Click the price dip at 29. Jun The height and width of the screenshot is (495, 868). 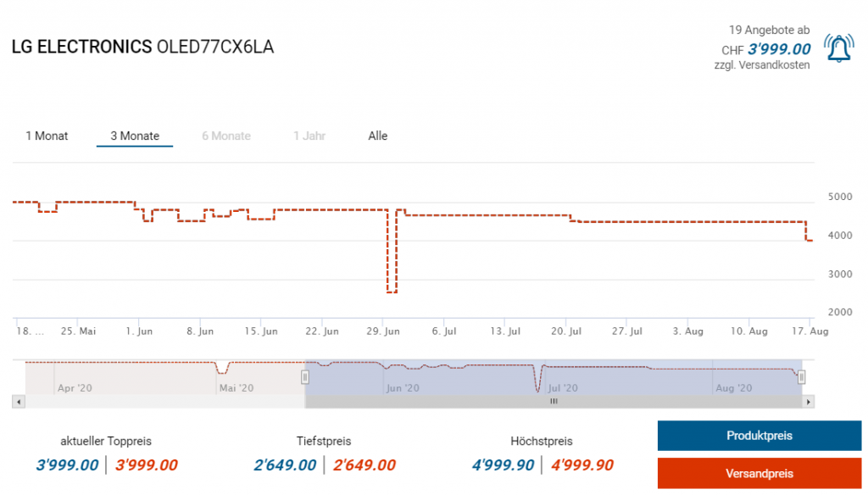pyautogui.click(x=392, y=291)
